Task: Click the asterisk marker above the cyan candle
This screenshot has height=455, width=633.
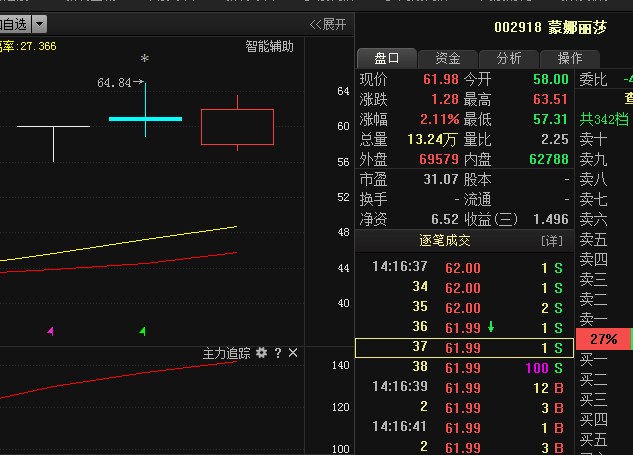Action: (145, 59)
